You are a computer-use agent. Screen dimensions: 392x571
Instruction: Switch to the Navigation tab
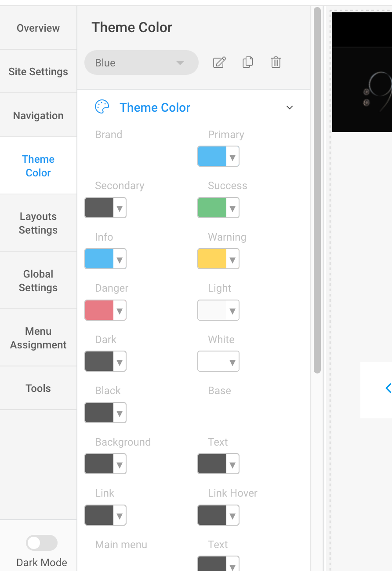click(38, 115)
